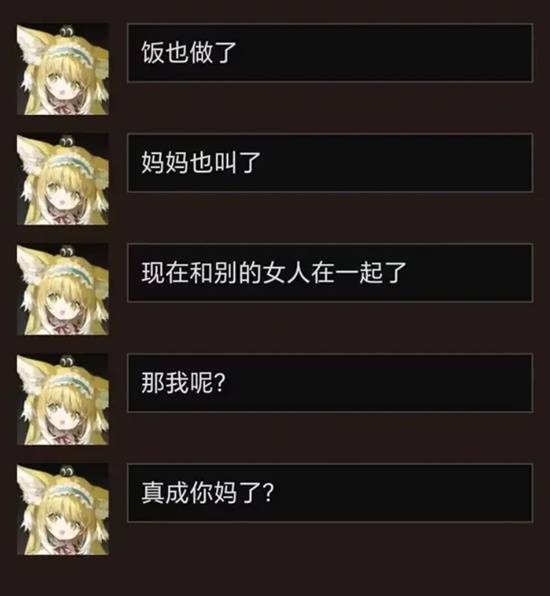Click small bird atop the third avatar's head
The width and height of the screenshot is (550, 596).
point(66,251)
